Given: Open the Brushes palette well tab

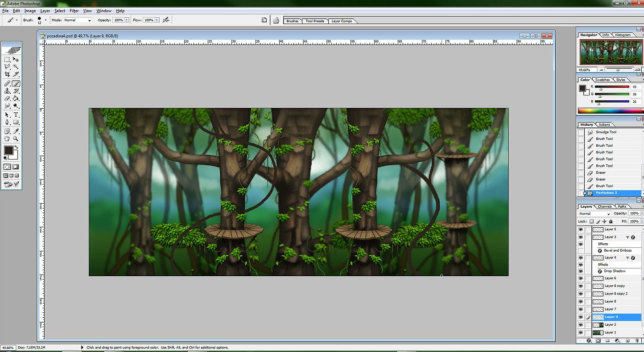Looking at the screenshot, I should tap(293, 21).
